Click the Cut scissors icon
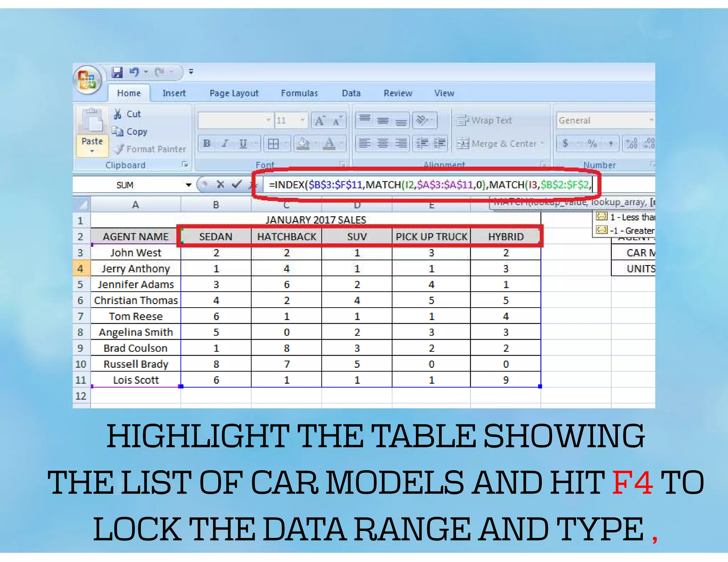The width and height of the screenshot is (728, 562). 118,114
